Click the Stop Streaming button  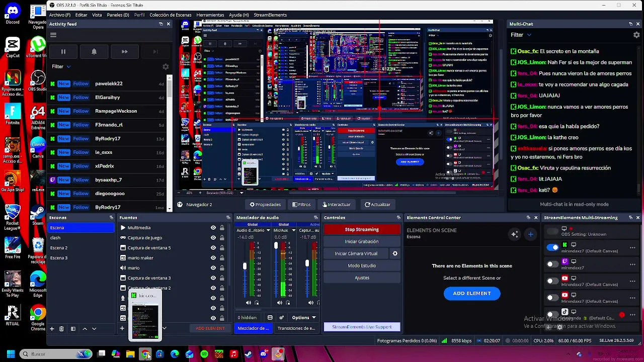[x=362, y=229]
